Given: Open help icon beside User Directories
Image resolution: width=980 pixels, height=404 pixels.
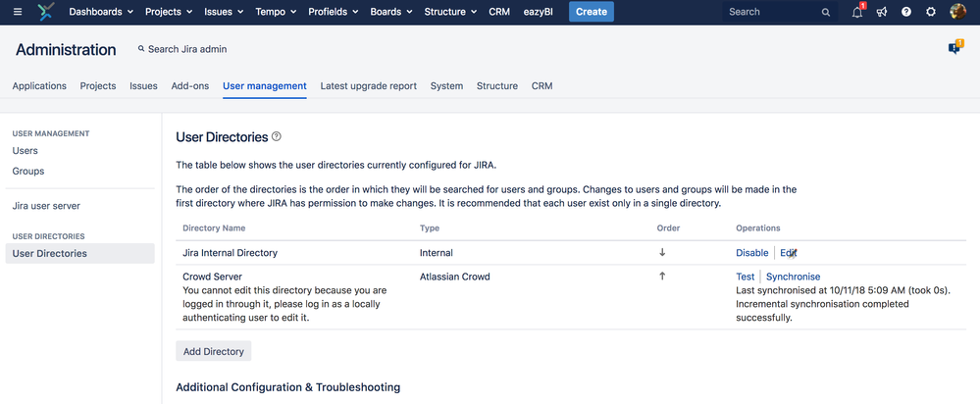Looking at the screenshot, I should (277, 136).
